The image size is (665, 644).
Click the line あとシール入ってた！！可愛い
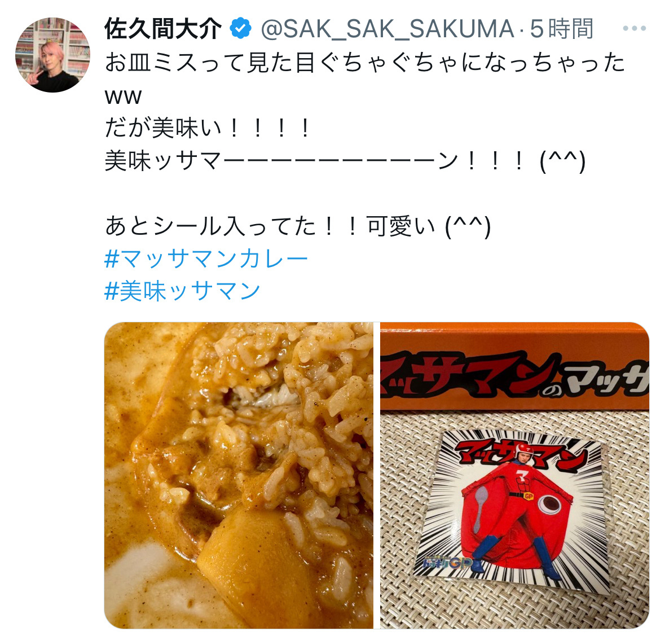pyautogui.click(x=298, y=226)
